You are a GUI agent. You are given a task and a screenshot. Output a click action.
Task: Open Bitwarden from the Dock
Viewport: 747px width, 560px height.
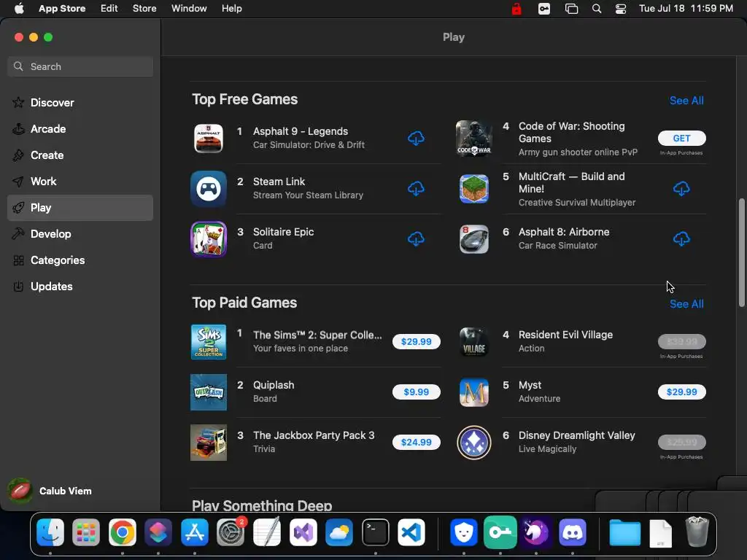[x=463, y=532]
